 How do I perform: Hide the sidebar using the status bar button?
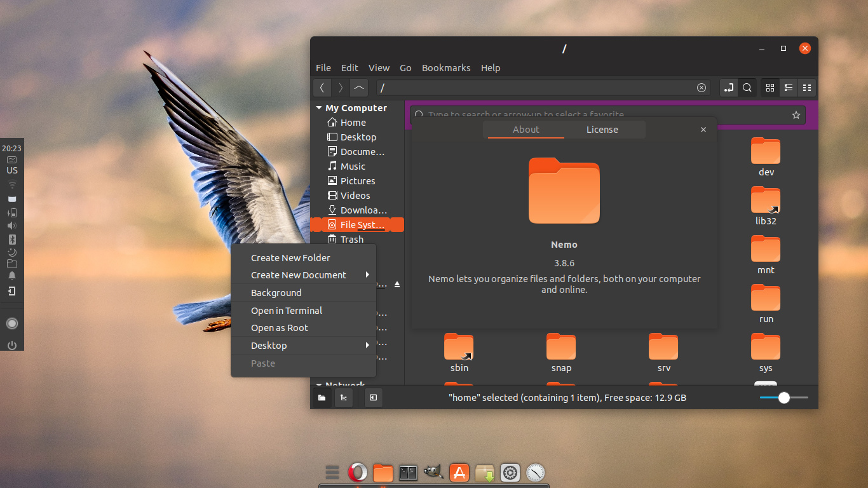coord(373,398)
